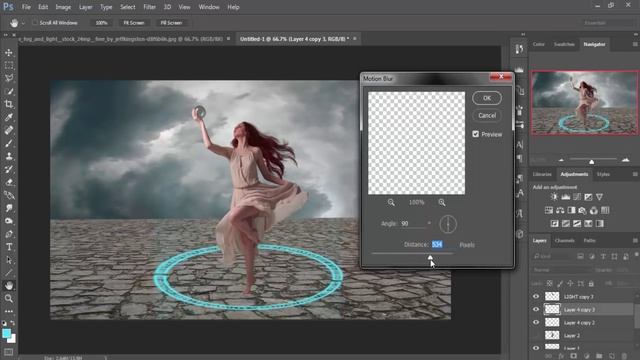This screenshot has height=360, width=640.
Task: Open the Navigator panel options menu
Action: click(x=635, y=44)
